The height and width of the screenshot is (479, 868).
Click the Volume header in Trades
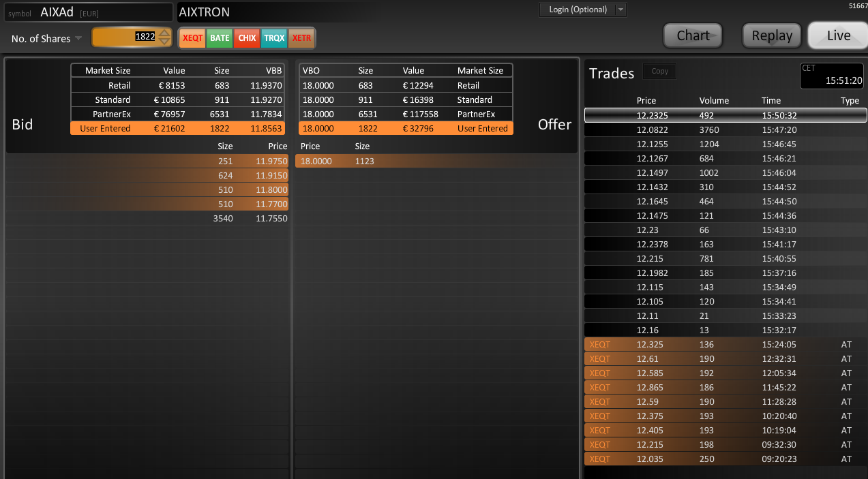(x=714, y=101)
